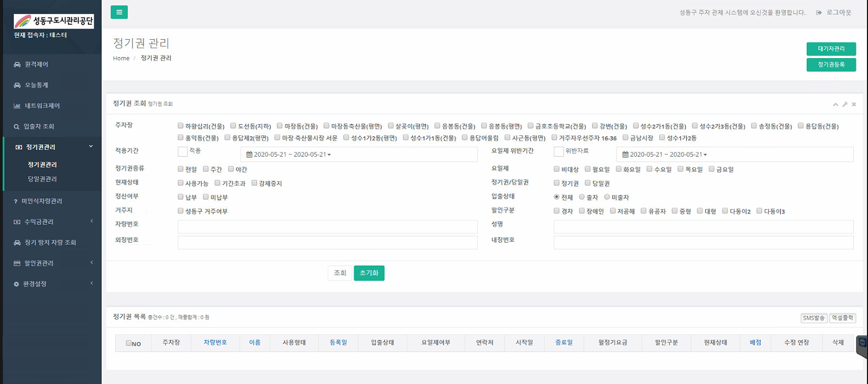Click the SMS발송 button
The width and height of the screenshot is (868, 384).
(814, 318)
